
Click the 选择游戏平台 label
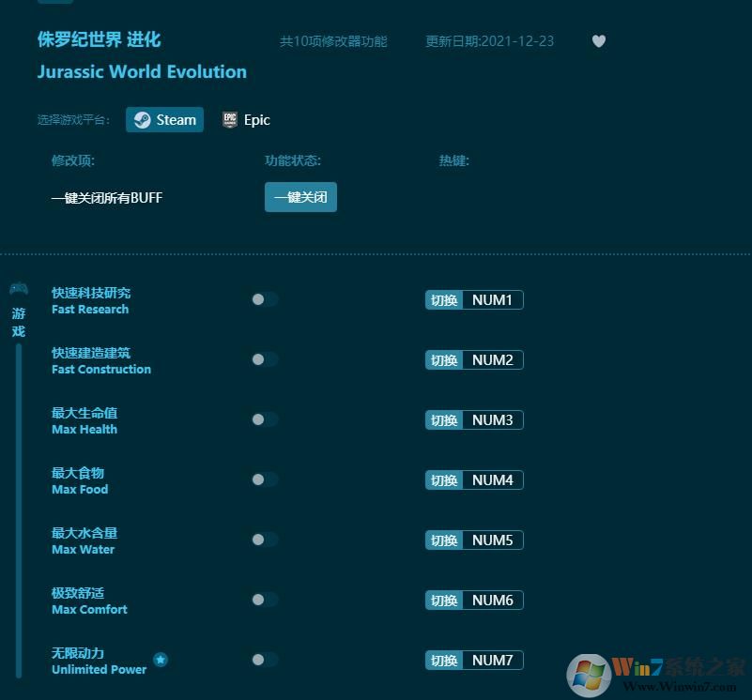(73, 120)
